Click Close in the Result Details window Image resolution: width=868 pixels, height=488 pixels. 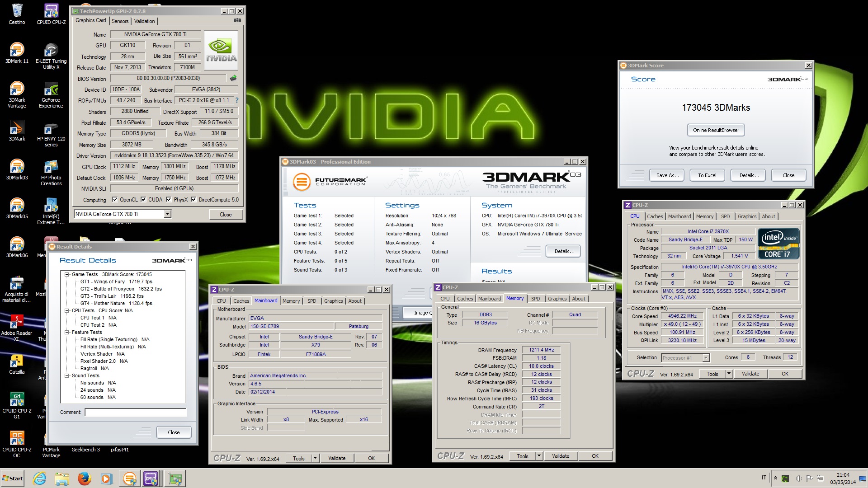[174, 432]
